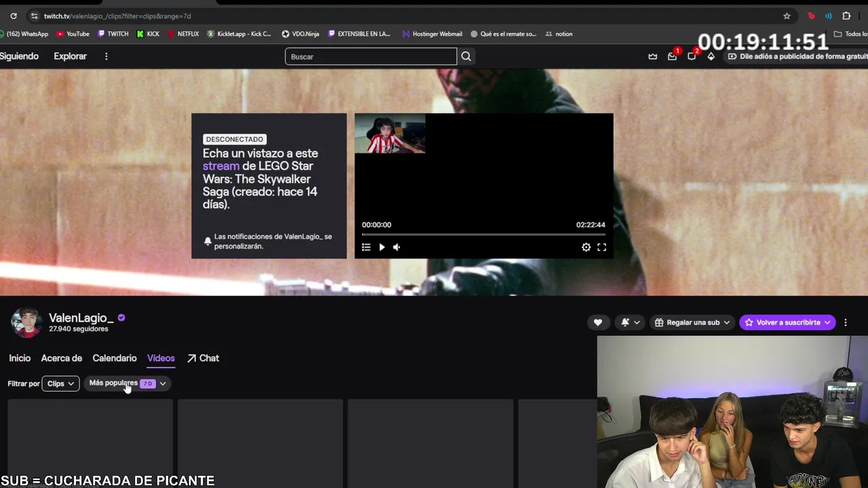Click the bell icon next to notifications text
The height and width of the screenshot is (488, 868).
[208, 241]
